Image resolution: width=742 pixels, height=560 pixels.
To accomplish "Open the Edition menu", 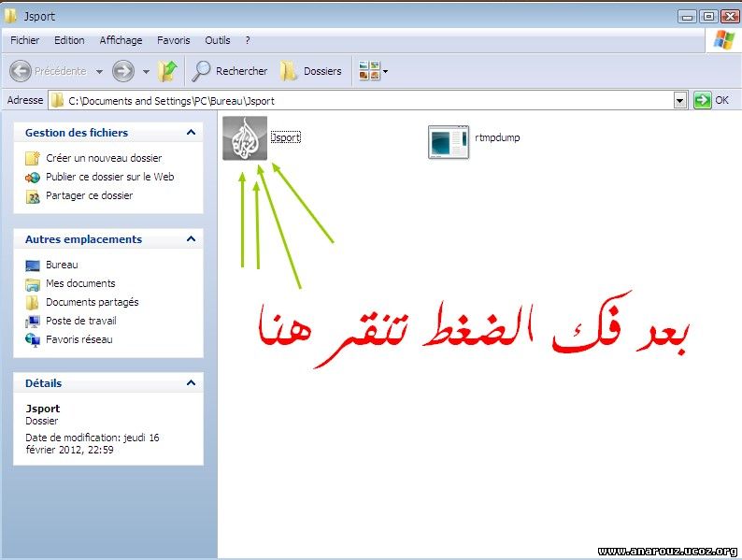I will (x=69, y=40).
